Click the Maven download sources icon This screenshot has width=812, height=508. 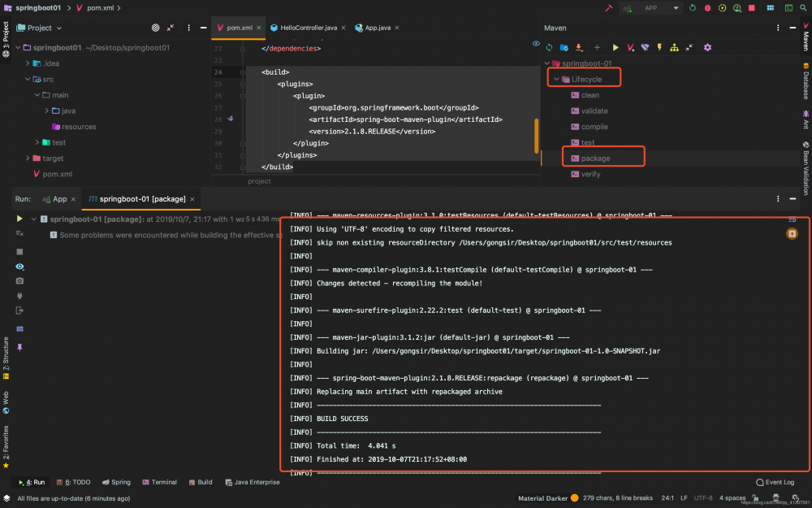tap(580, 48)
